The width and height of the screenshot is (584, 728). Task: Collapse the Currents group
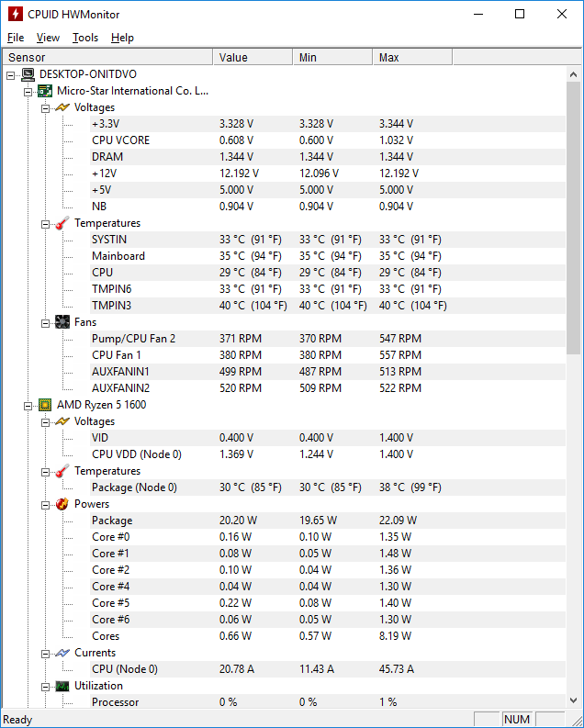(x=45, y=654)
